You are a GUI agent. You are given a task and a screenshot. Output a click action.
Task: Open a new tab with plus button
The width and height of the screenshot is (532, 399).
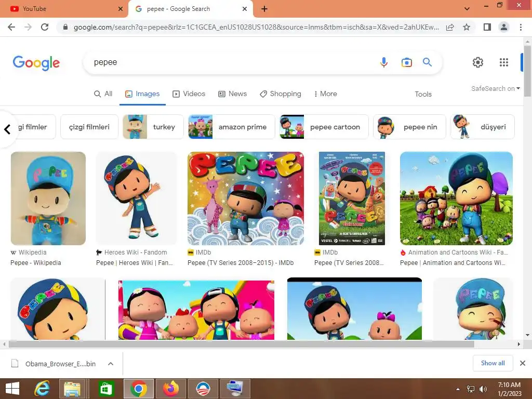264,9
